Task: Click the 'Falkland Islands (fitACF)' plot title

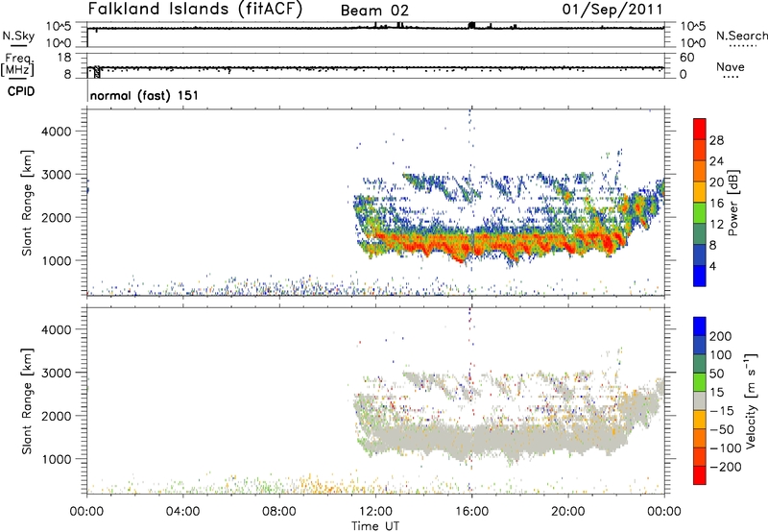Action: 195,9
